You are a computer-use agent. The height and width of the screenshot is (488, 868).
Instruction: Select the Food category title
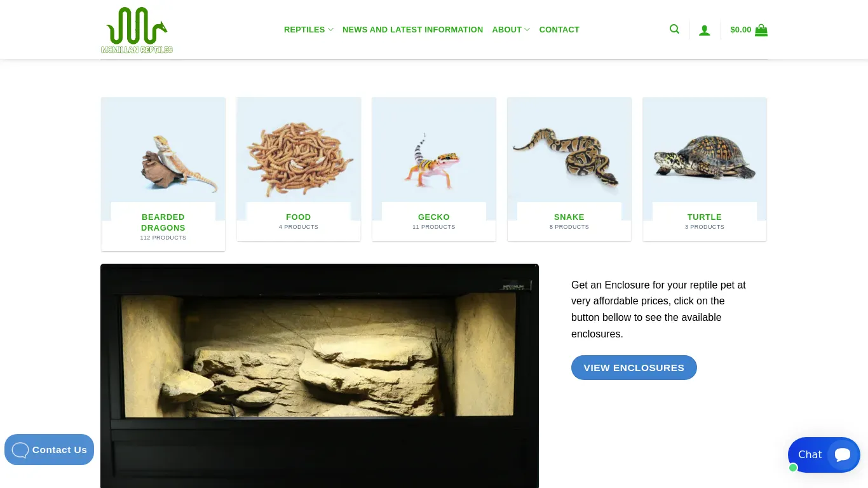pyautogui.click(x=299, y=217)
